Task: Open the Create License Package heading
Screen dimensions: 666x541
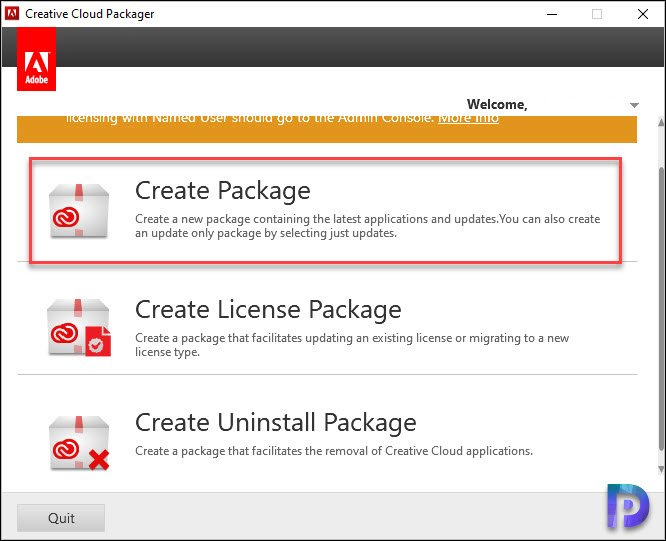Action: pyautogui.click(x=268, y=309)
